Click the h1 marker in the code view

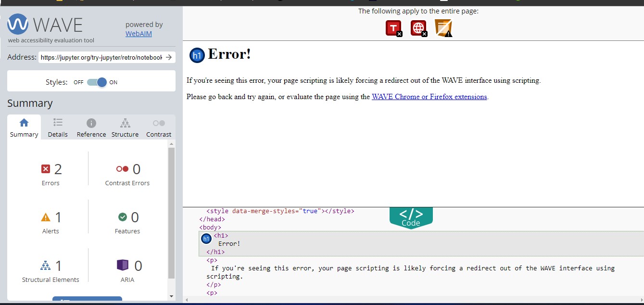coord(206,239)
